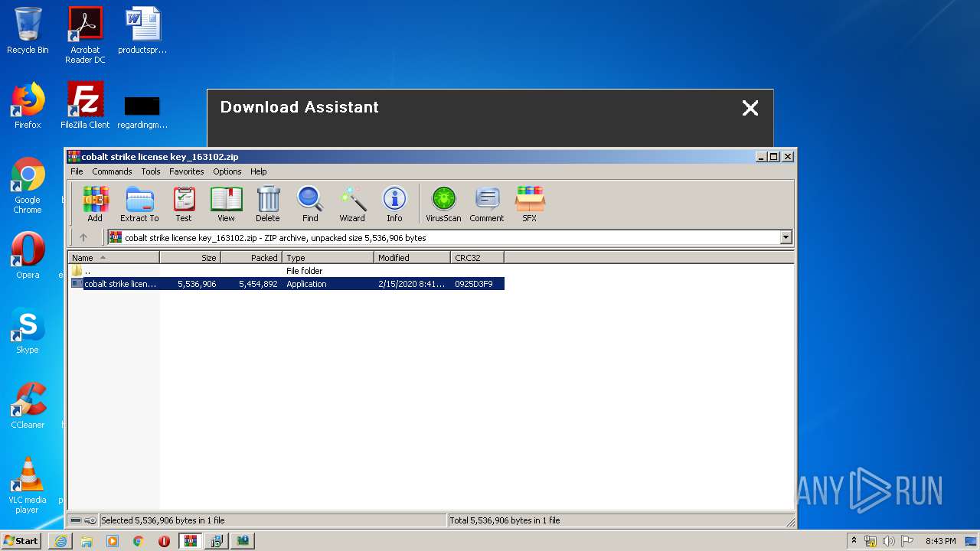The image size is (980, 551).
Task: Click the Delete trash can icon
Action: [268, 204]
